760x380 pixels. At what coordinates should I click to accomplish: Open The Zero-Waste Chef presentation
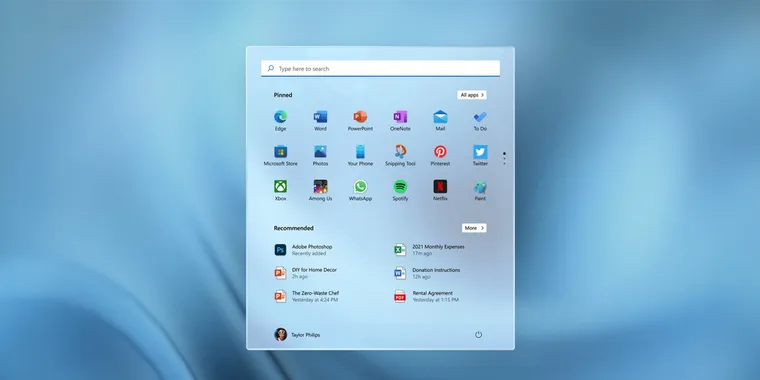[306, 296]
